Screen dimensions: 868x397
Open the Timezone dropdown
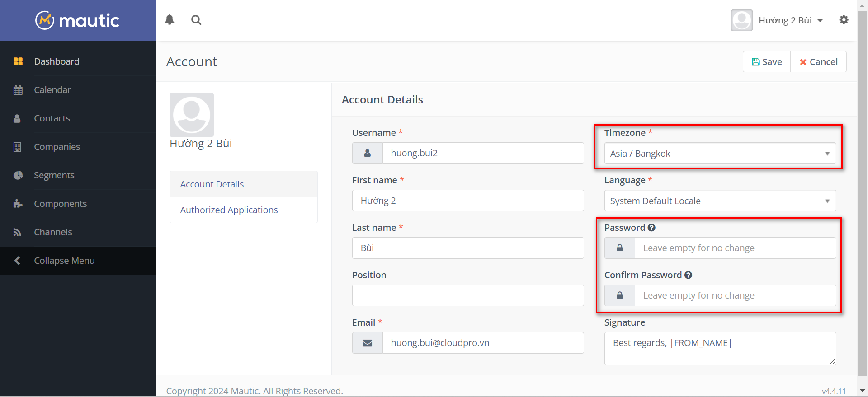click(720, 154)
